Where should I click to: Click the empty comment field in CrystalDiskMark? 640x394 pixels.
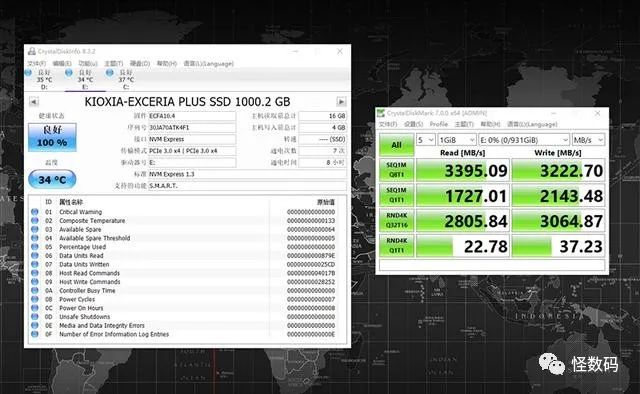point(492,265)
